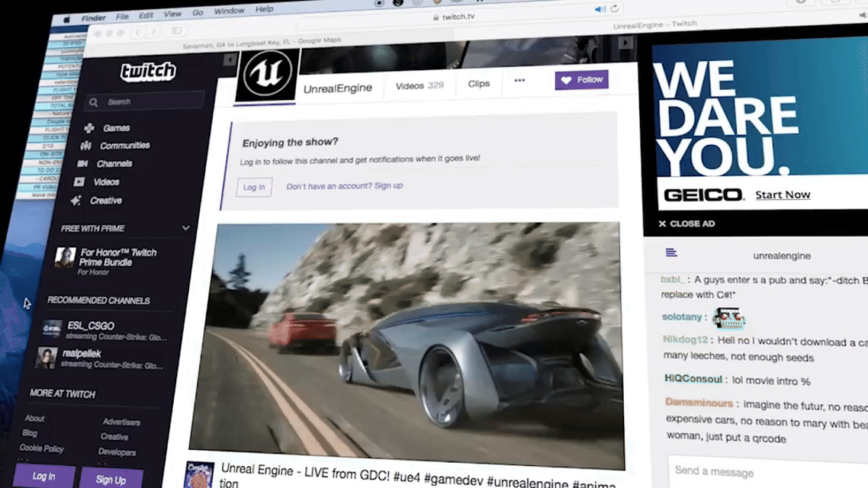
Task: Open the three-dot channel options menu
Action: (519, 81)
